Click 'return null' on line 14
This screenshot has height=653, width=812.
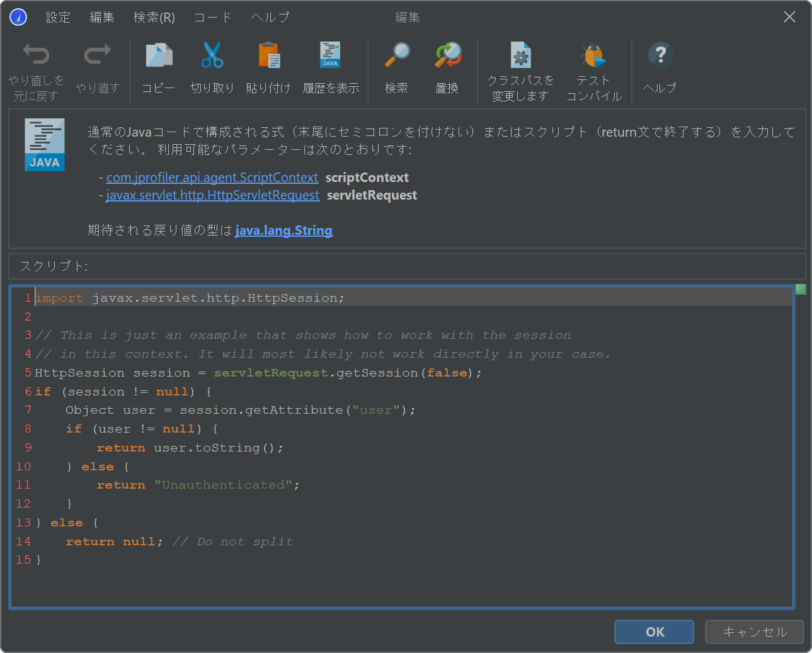click(110, 542)
